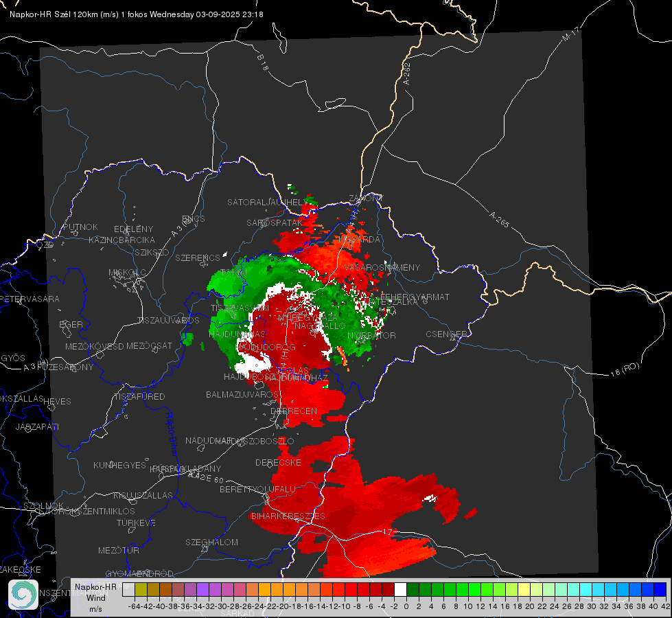The width and height of the screenshot is (672, 618).
Task: Select the dark blue swatch before 42
Action: pyautogui.click(x=660, y=590)
